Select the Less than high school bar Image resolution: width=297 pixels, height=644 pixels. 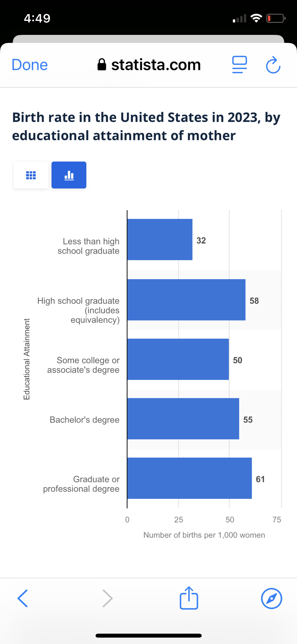(x=160, y=240)
